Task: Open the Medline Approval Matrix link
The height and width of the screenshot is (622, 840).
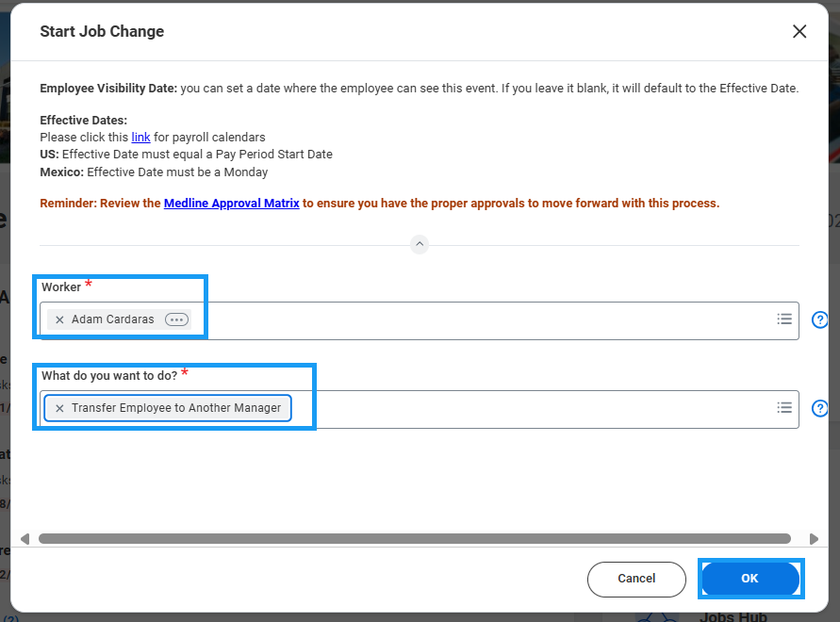Action: (231, 204)
